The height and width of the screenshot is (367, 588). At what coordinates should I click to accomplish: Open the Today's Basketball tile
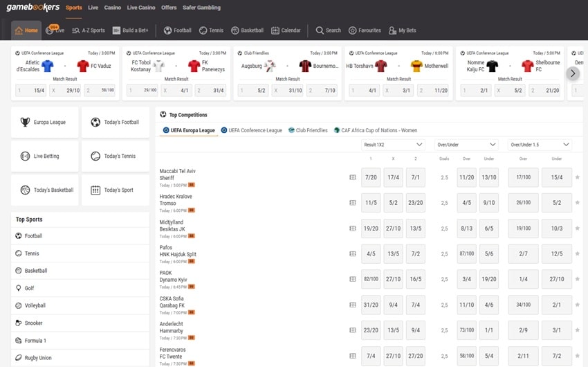click(x=45, y=190)
